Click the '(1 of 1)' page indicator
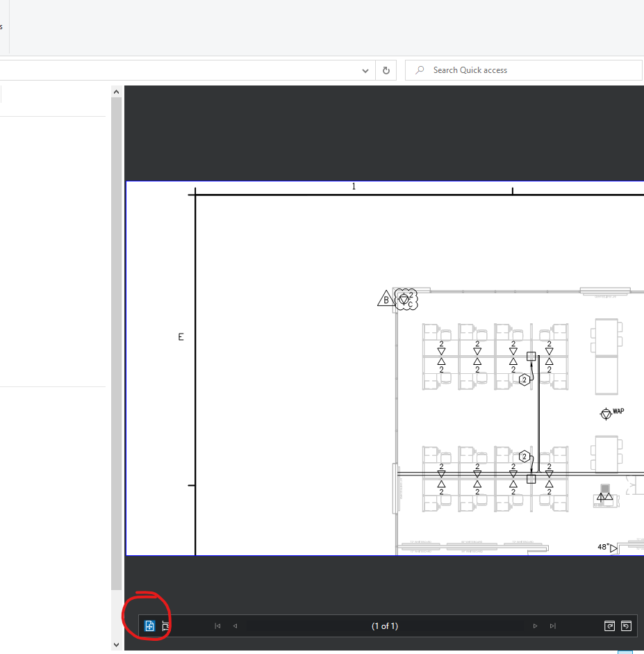644x654 pixels. [384, 626]
